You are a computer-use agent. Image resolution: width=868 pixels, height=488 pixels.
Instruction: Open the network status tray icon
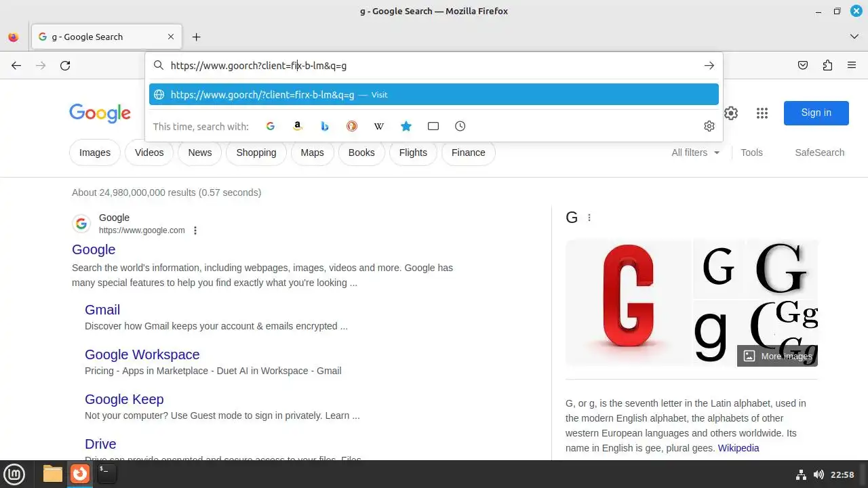(801, 474)
